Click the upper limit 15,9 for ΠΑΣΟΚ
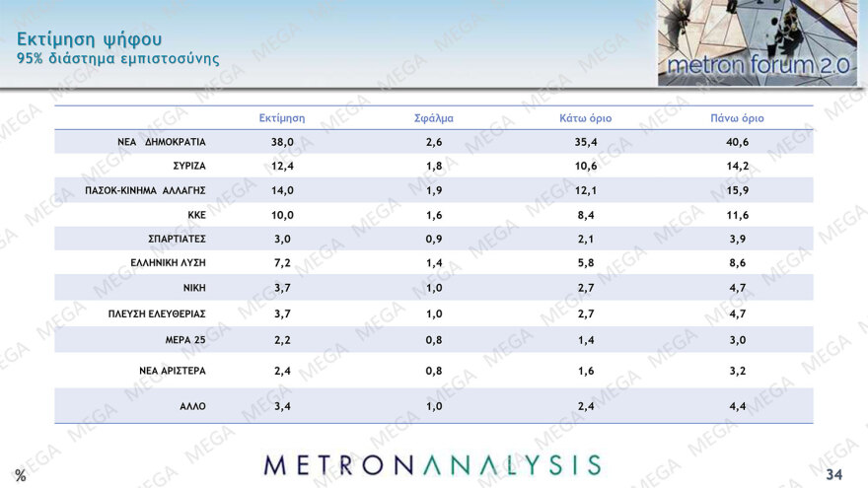The width and height of the screenshot is (868, 488). coord(738,190)
